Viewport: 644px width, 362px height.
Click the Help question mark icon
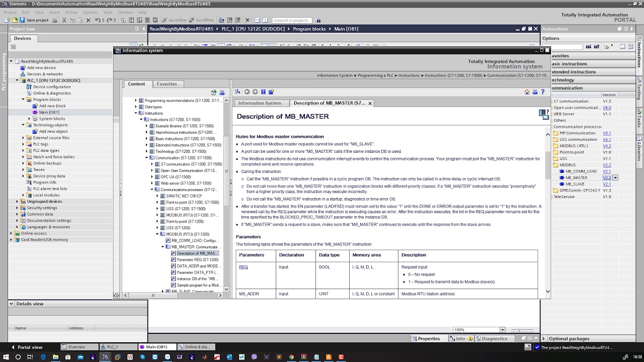[543, 92]
